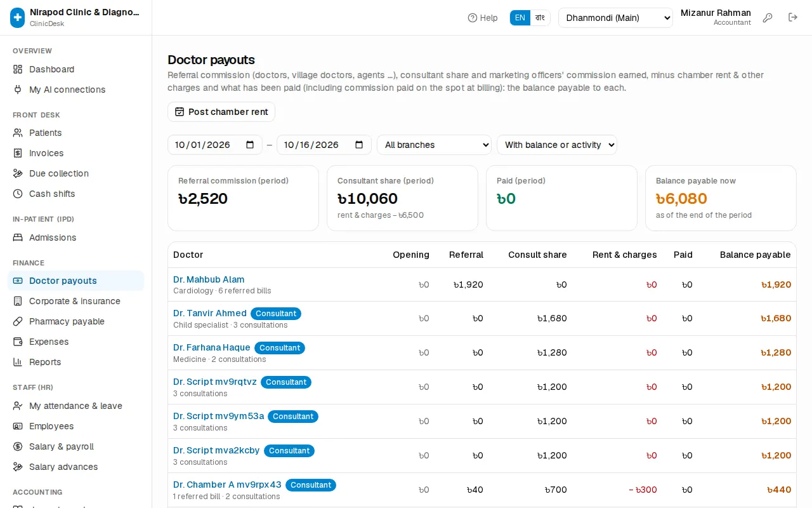Go to Salary & payroll in sidebar

(76, 446)
